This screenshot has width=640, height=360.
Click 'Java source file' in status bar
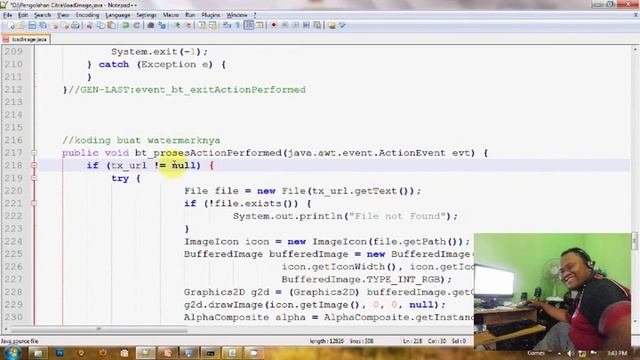[19, 341]
